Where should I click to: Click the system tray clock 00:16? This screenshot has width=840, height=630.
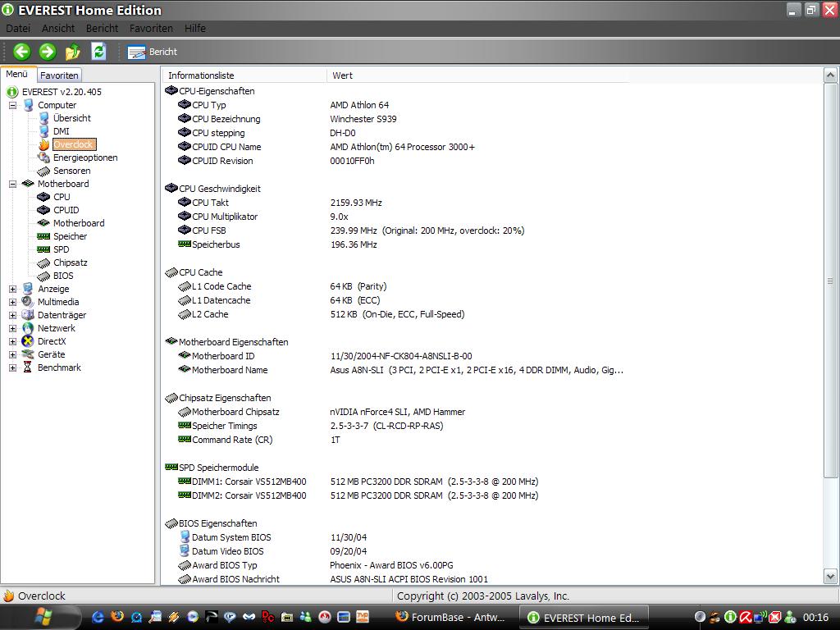point(815,617)
